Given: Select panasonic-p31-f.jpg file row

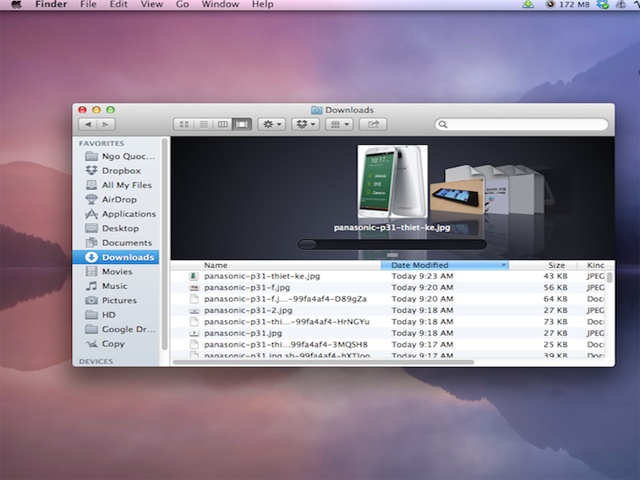Looking at the screenshot, I should [388, 288].
